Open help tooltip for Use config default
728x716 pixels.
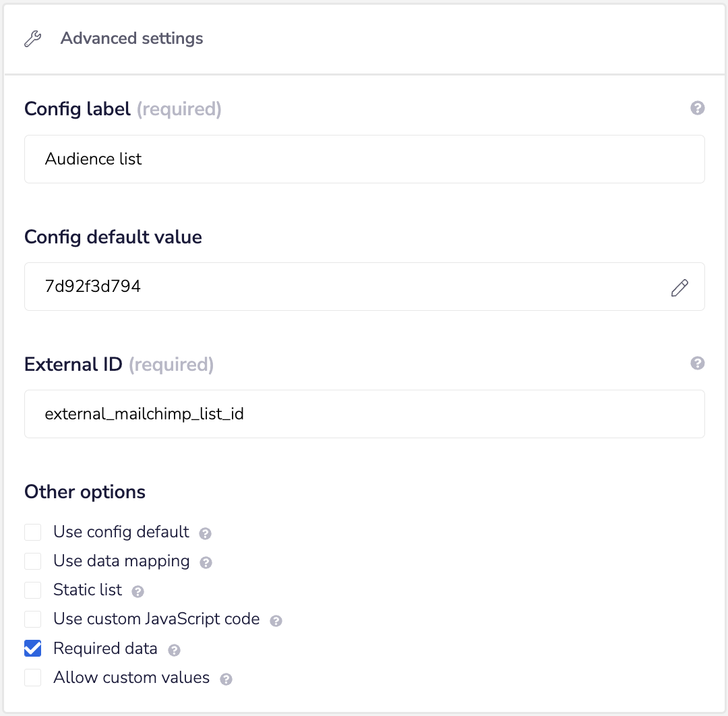pyautogui.click(x=206, y=533)
